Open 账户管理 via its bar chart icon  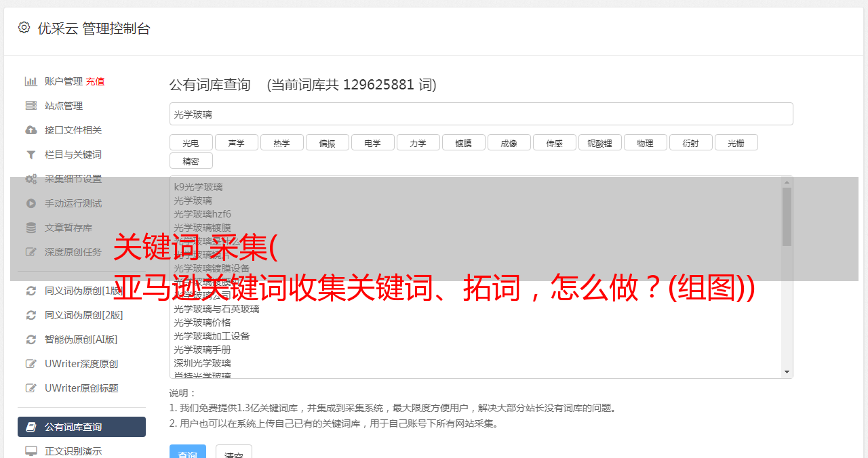pos(31,81)
